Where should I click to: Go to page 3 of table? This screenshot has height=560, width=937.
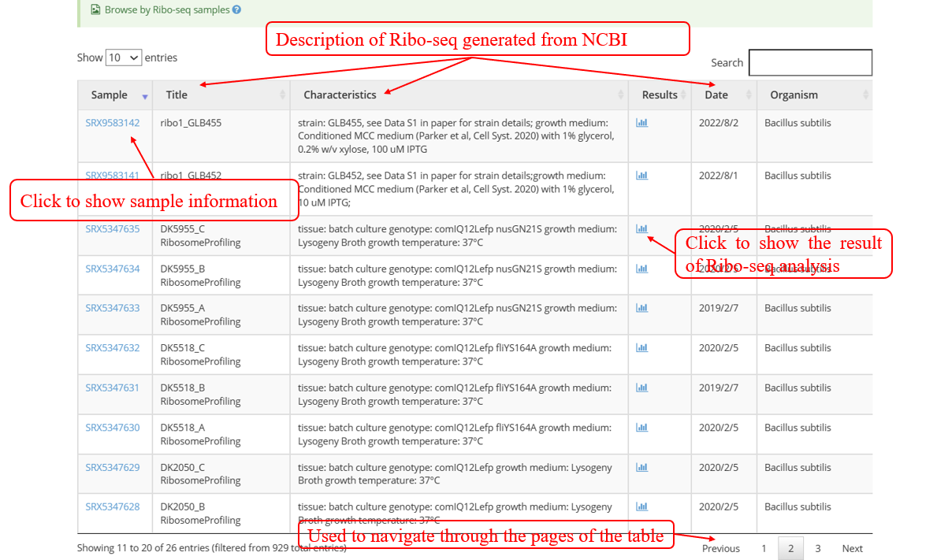pyautogui.click(x=818, y=548)
